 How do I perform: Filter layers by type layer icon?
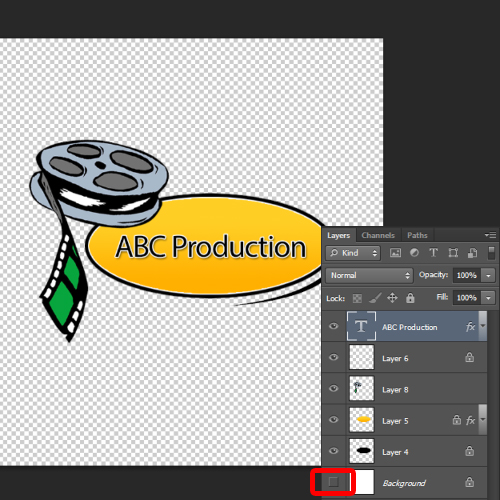433,253
